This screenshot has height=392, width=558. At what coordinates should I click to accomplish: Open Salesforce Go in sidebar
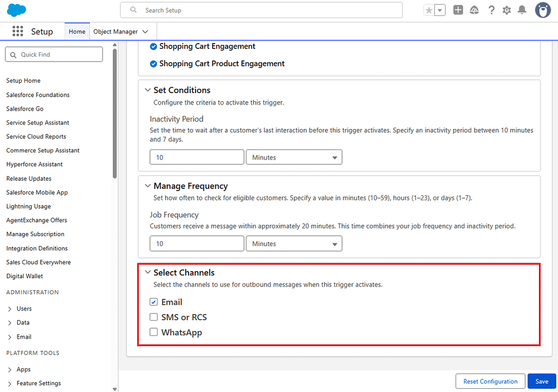(25, 109)
